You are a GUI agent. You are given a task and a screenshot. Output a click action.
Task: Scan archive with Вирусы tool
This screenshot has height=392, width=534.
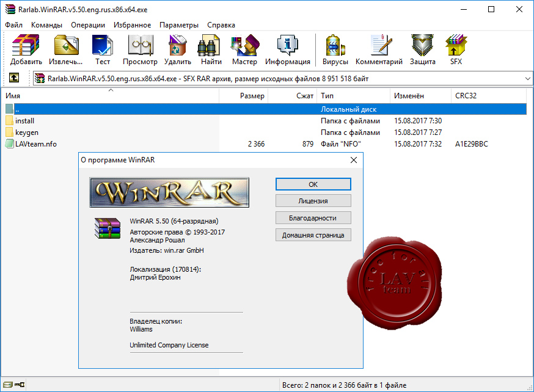[x=335, y=49]
